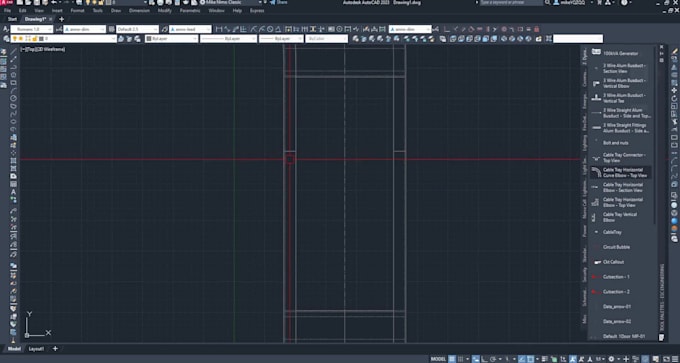The width and height of the screenshot is (680, 363).
Task: Select the Data_arrow-01 palette item
Action: (x=621, y=307)
